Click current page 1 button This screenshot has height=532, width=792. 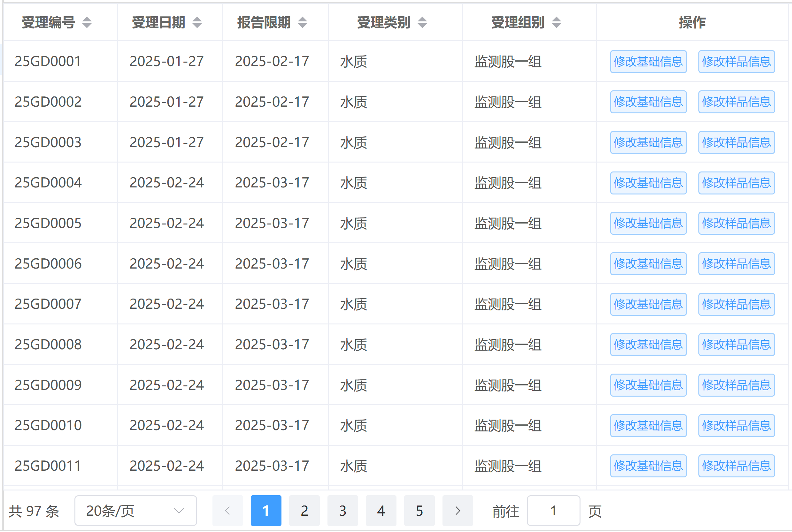pyautogui.click(x=266, y=511)
